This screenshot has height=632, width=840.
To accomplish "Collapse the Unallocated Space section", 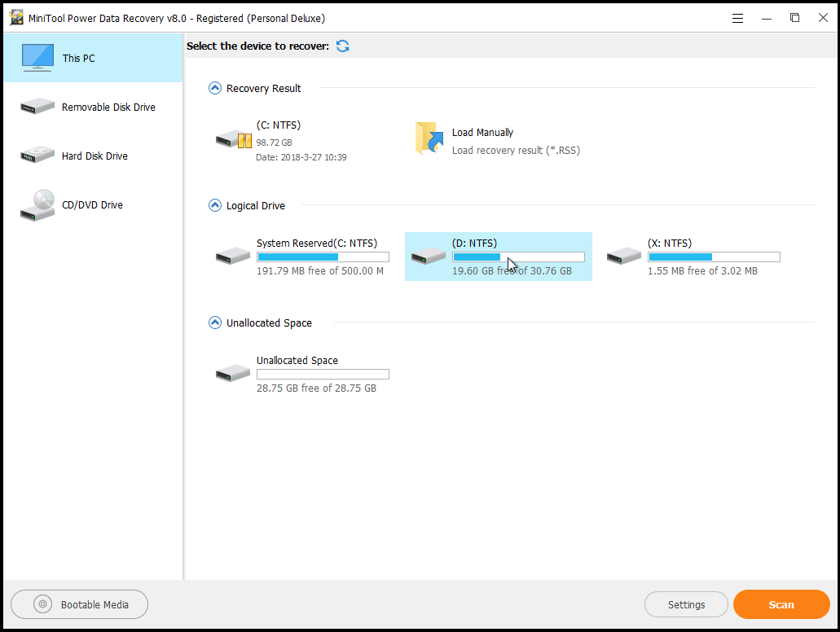I will 215,323.
